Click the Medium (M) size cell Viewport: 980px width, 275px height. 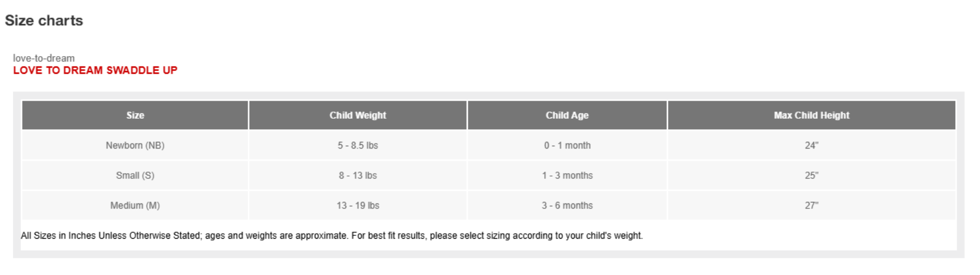[x=135, y=206]
